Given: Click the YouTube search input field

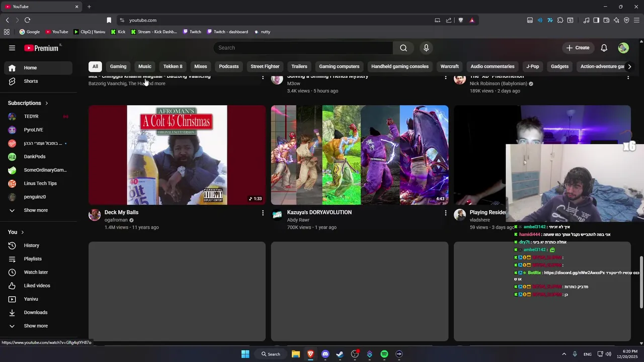Looking at the screenshot, I should point(303,48).
